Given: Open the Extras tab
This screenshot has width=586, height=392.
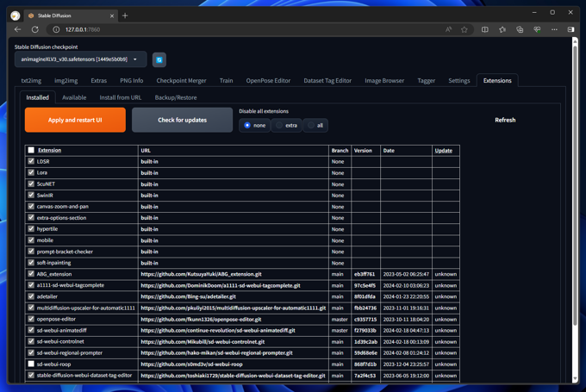Looking at the screenshot, I should coord(98,81).
